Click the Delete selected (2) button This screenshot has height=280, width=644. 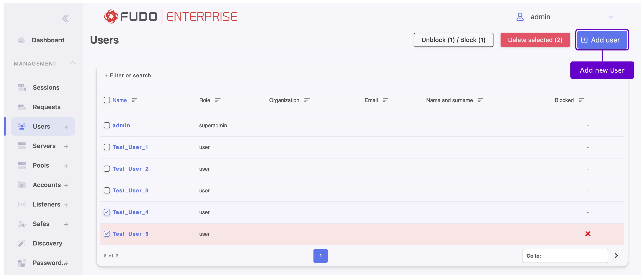tap(535, 40)
